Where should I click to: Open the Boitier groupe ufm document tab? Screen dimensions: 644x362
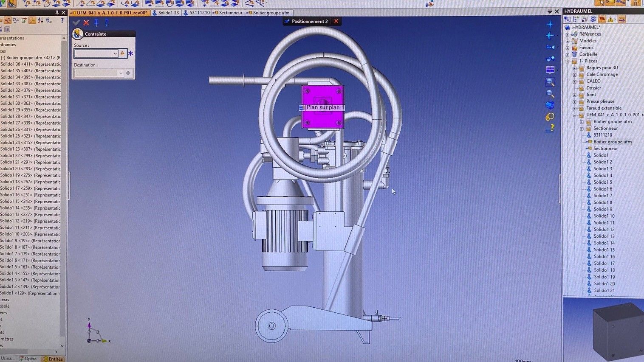click(x=268, y=13)
